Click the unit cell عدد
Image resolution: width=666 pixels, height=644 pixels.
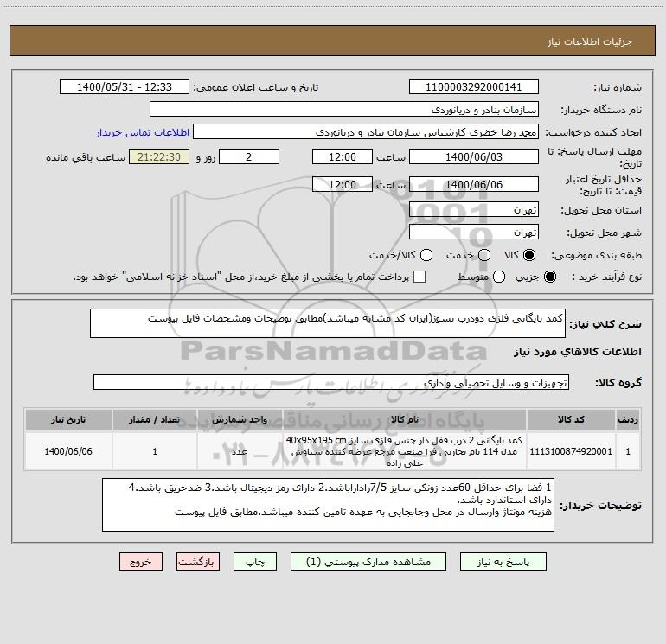pyautogui.click(x=240, y=451)
